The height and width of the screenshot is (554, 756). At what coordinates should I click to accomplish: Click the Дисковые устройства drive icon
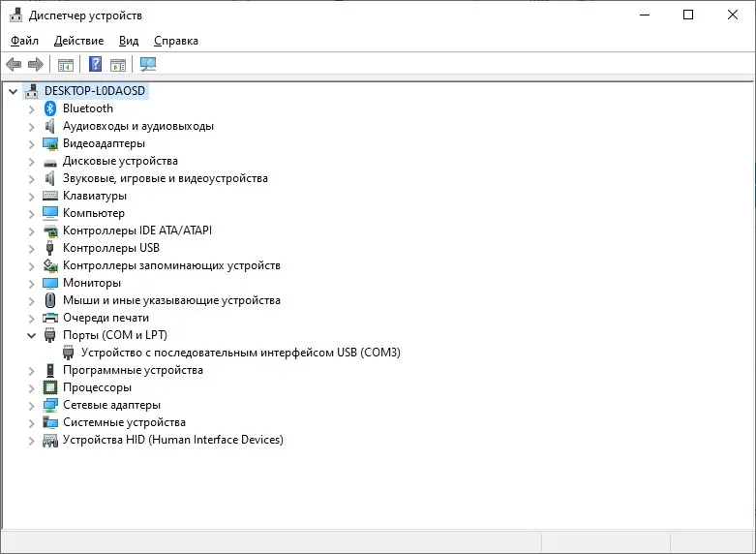coord(50,163)
